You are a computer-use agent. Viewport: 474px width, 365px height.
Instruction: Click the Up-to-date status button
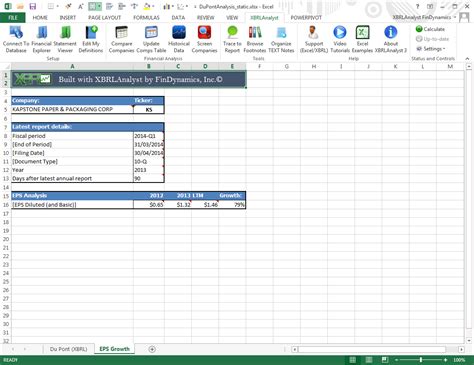[x=432, y=39]
